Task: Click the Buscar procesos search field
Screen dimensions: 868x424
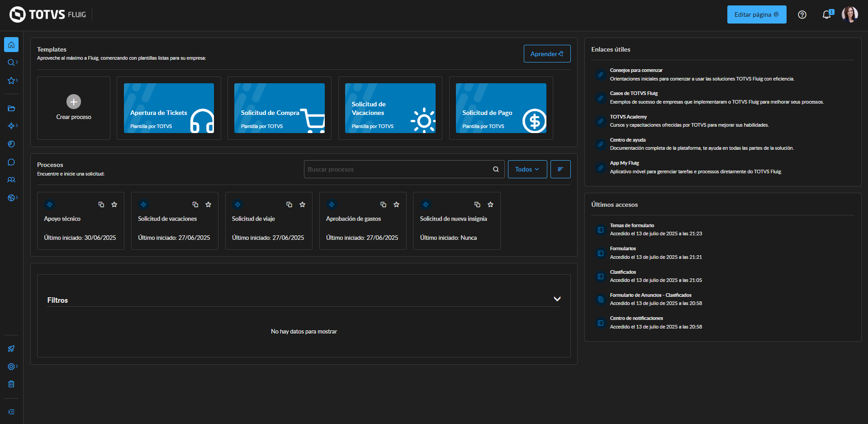Action: click(398, 169)
